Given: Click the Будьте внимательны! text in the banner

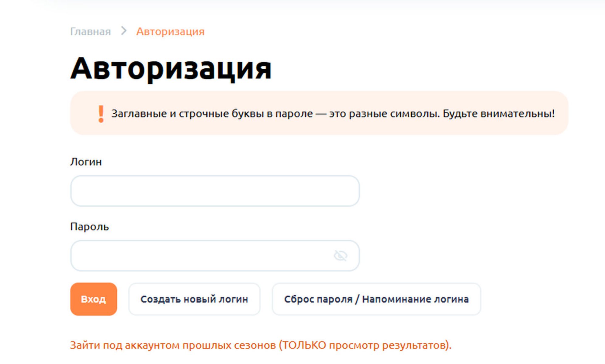Looking at the screenshot, I should point(499,114).
